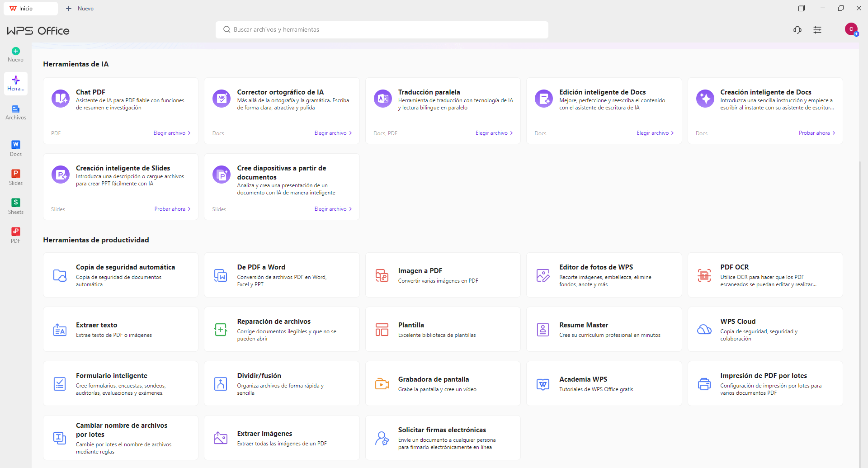
Task: Click the user account avatar
Action: pyautogui.click(x=851, y=29)
